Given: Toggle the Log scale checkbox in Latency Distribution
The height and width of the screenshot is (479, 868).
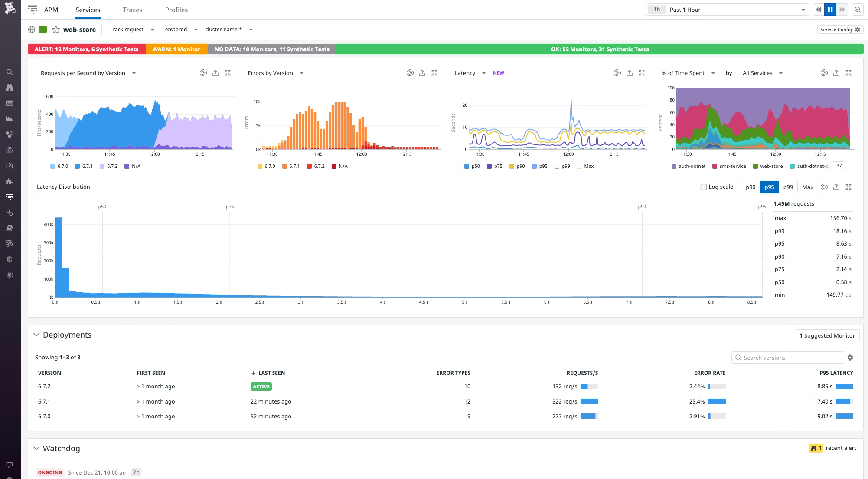Looking at the screenshot, I should point(704,187).
